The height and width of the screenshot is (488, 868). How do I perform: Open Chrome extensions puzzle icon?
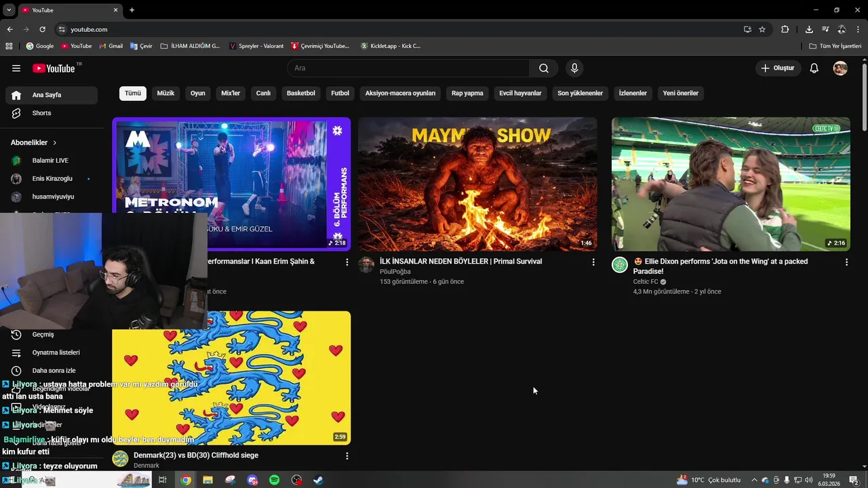tap(785, 29)
